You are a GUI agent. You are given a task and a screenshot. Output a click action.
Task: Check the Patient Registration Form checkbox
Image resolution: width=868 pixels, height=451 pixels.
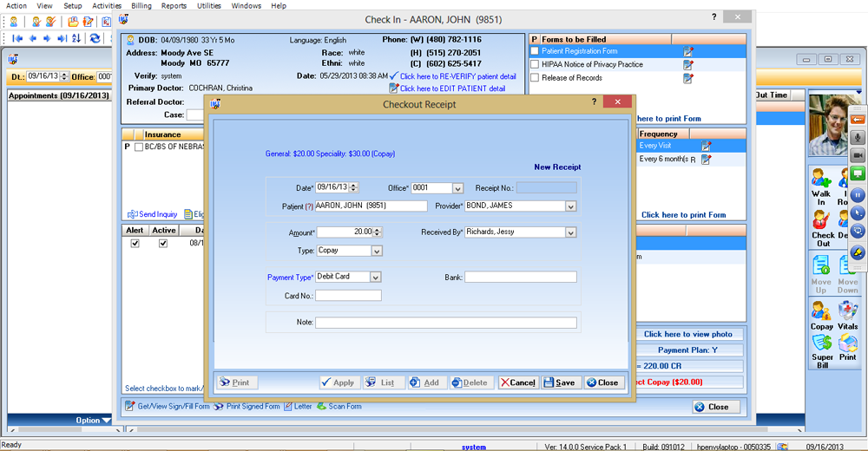(x=535, y=52)
